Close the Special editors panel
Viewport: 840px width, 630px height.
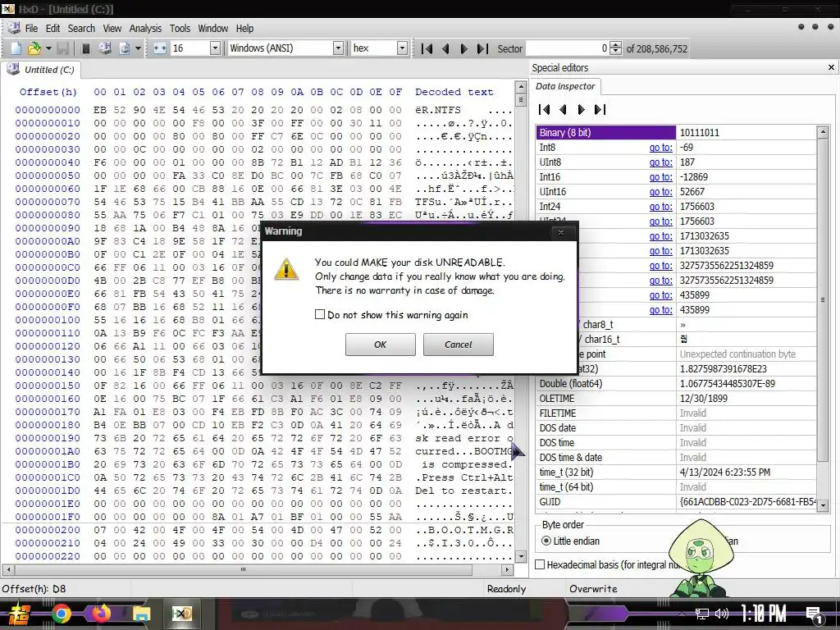831,67
